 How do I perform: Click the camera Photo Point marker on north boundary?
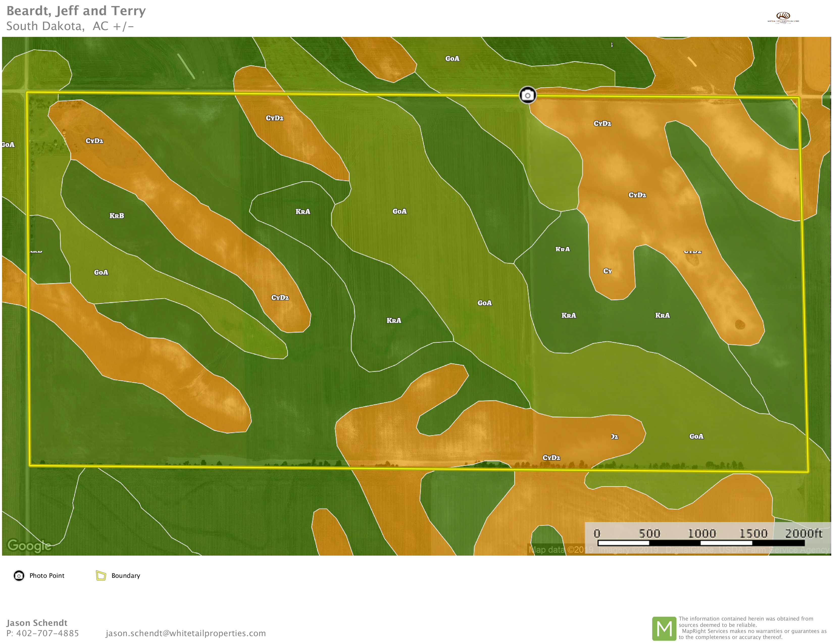(527, 95)
